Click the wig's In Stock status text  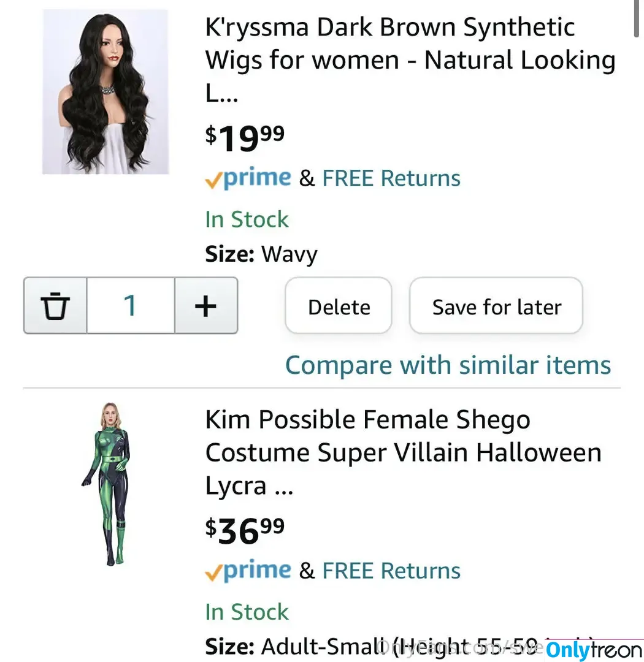point(247,219)
